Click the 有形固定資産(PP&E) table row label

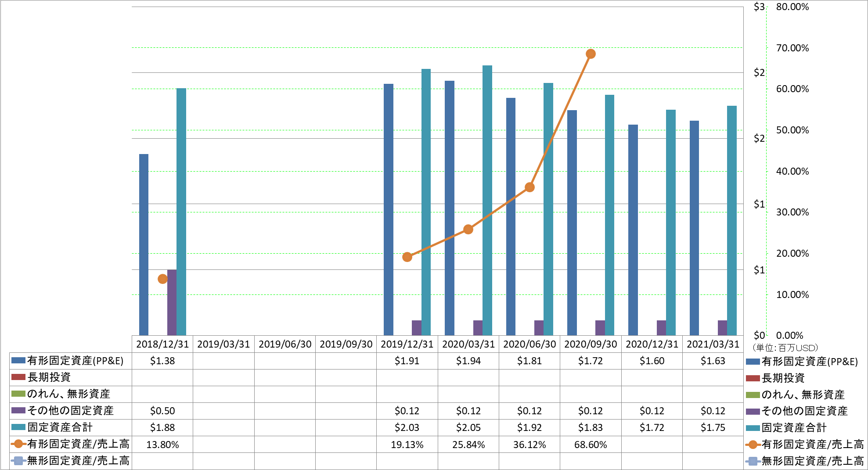tap(75, 361)
